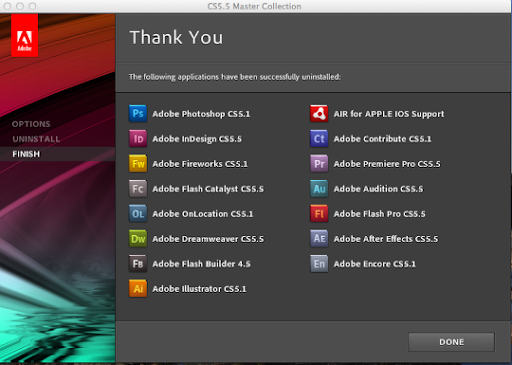Viewport: 512px width, 365px height.
Task: Select the Finish step in sidebar
Action: click(x=26, y=154)
